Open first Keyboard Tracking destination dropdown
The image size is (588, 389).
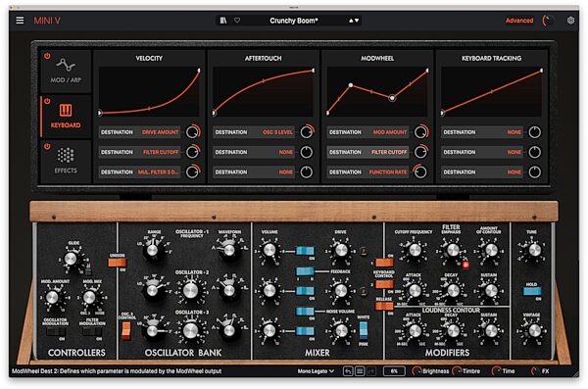[x=482, y=132]
